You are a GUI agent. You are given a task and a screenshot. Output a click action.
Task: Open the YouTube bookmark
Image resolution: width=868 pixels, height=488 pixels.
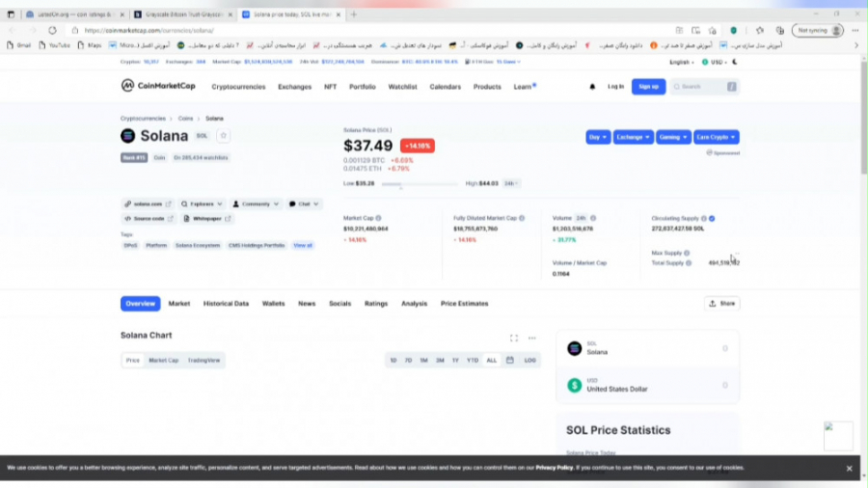54,45
